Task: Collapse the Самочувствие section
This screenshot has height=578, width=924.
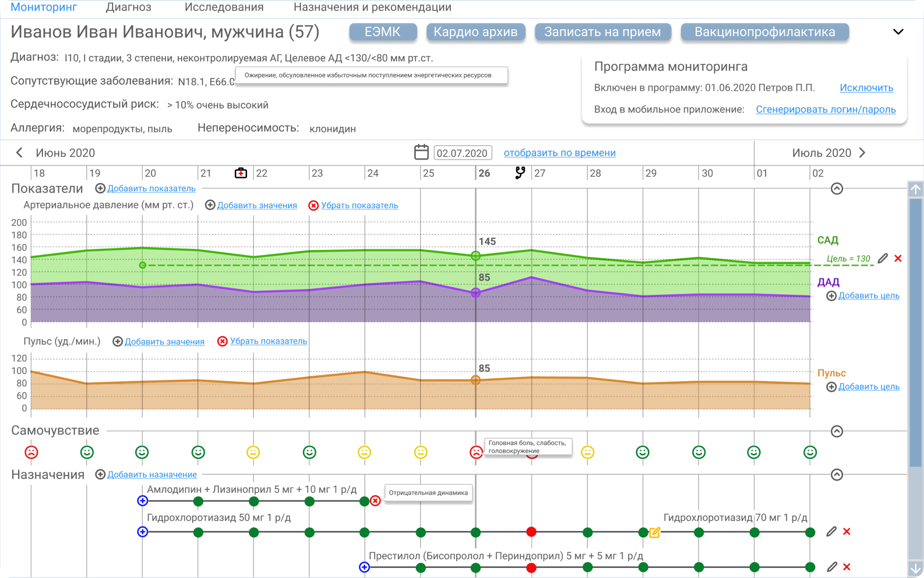Action: [x=837, y=431]
